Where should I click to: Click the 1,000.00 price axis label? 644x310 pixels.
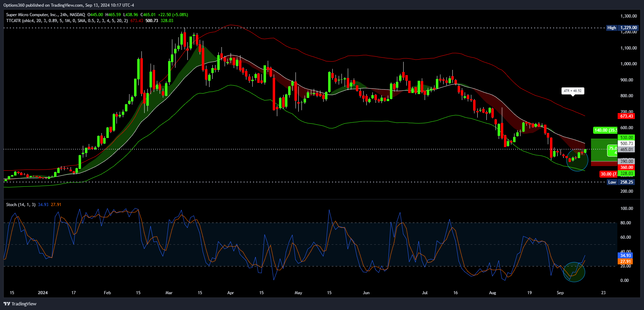[629, 64]
